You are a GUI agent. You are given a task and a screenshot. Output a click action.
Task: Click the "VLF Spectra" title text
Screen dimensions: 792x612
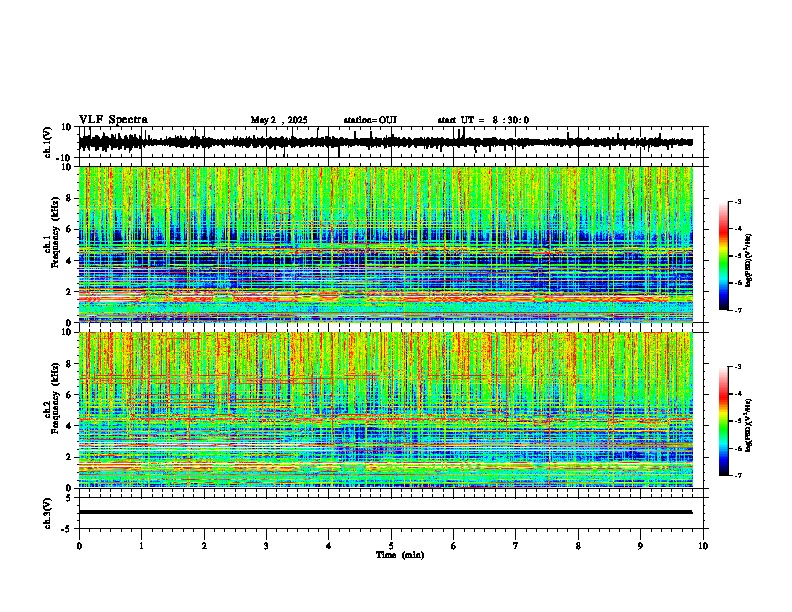pyautogui.click(x=113, y=120)
